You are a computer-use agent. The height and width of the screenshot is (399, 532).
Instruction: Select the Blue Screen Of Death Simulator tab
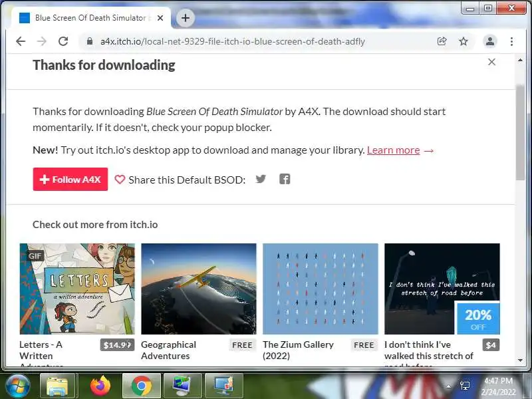(91, 18)
